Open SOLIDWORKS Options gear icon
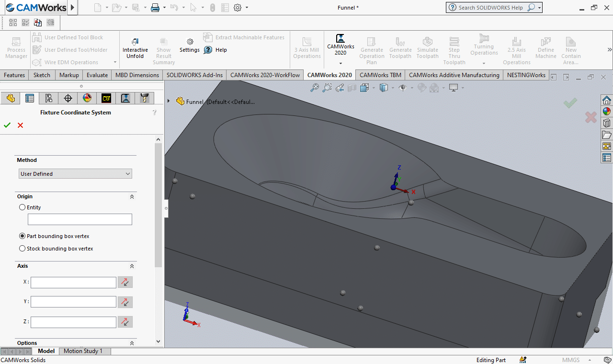The width and height of the screenshot is (613, 364). tap(238, 7)
